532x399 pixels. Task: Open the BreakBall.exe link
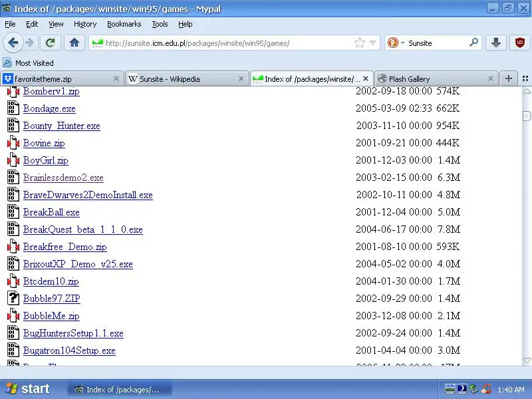click(51, 212)
